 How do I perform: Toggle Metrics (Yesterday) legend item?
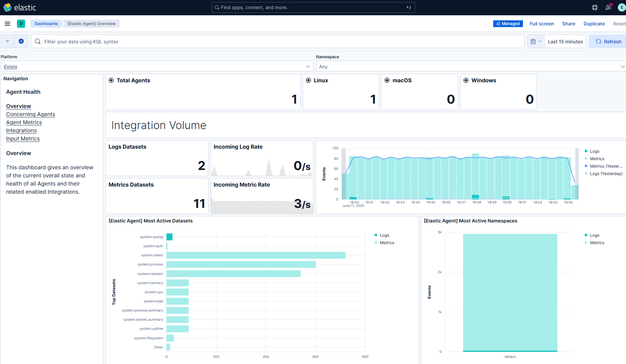(606, 166)
